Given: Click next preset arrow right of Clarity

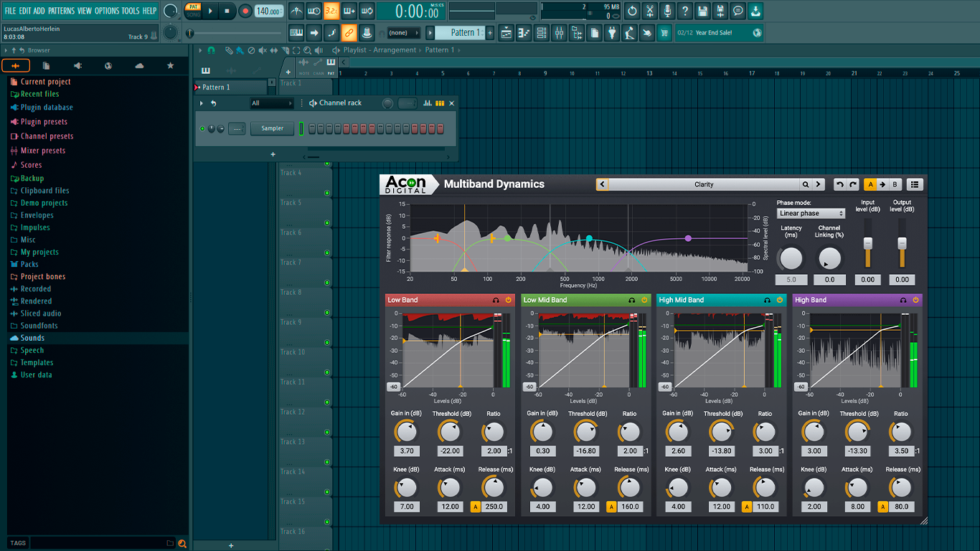Looking at the screenshot, I should (819, 184).
